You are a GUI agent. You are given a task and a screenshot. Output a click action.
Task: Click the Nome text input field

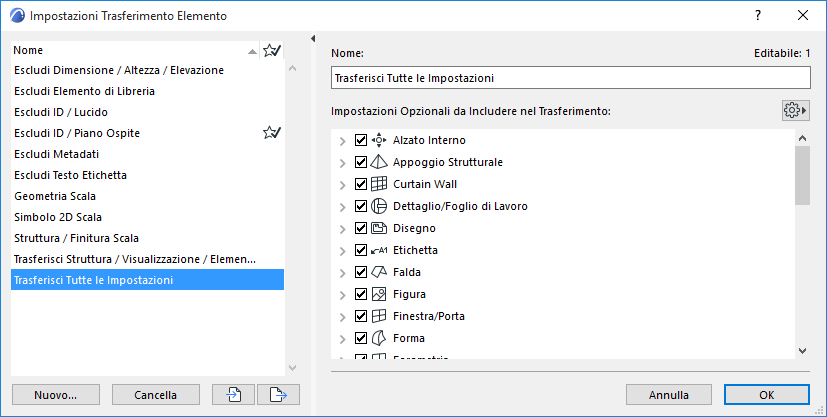click(x=570, y=78)
